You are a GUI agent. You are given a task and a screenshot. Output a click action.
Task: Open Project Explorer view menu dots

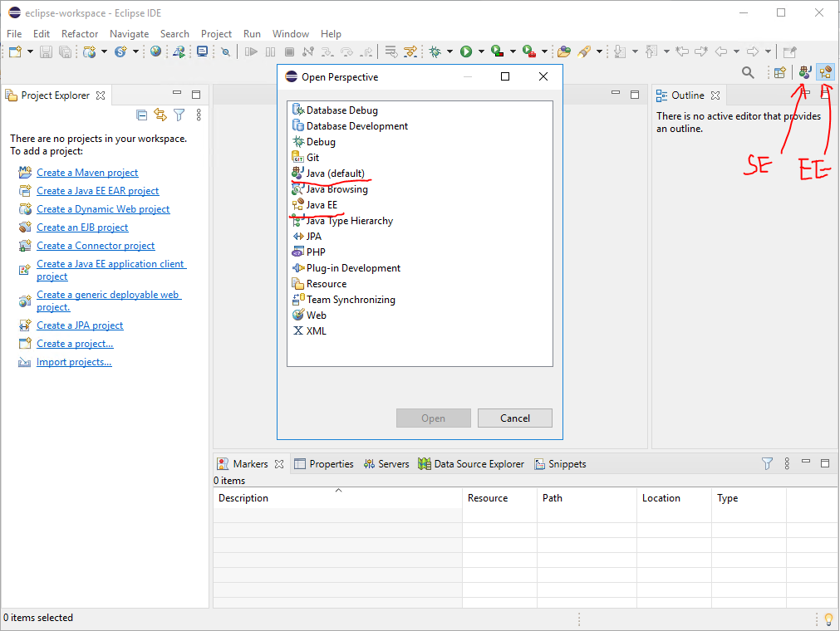click(199, 115)
